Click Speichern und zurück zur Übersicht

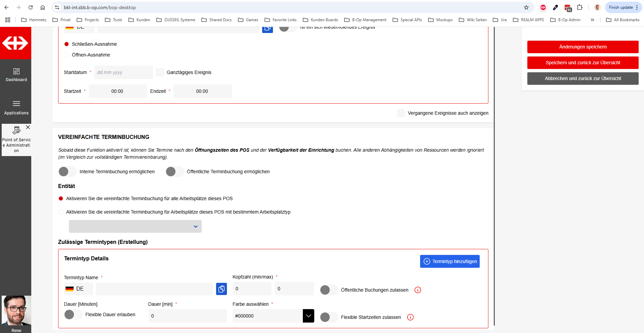click(x=583, y=63)
